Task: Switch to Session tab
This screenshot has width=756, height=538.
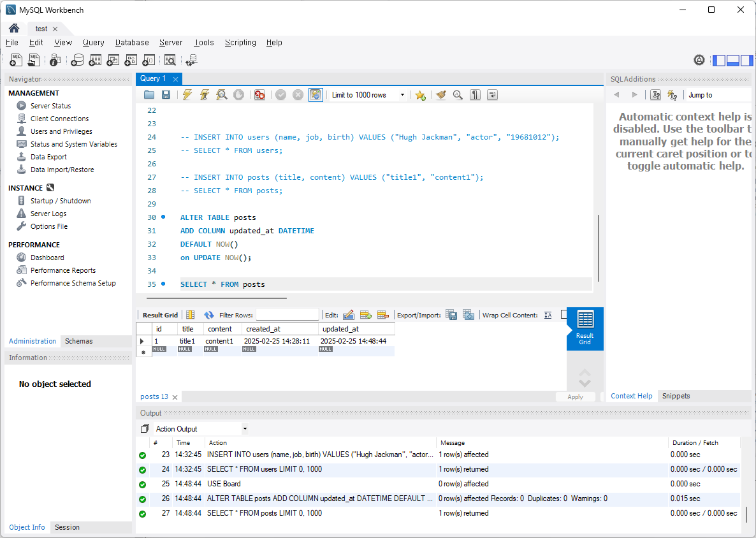Action: (67, 527)
